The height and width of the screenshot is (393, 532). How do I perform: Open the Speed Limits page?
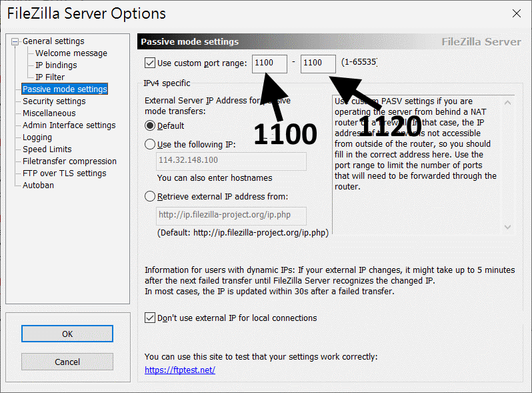47,149
